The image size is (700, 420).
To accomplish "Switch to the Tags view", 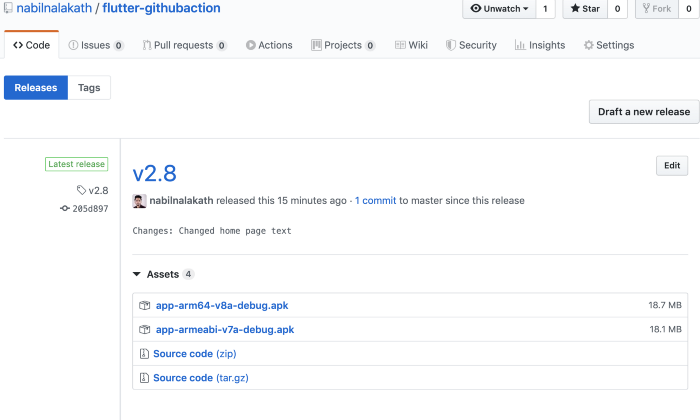I will tap(89, 88).
